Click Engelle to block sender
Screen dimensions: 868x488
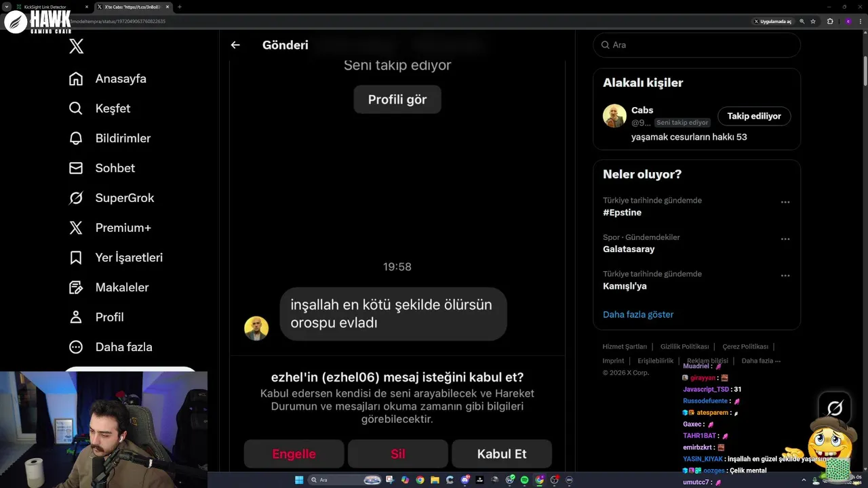[294, 454]
